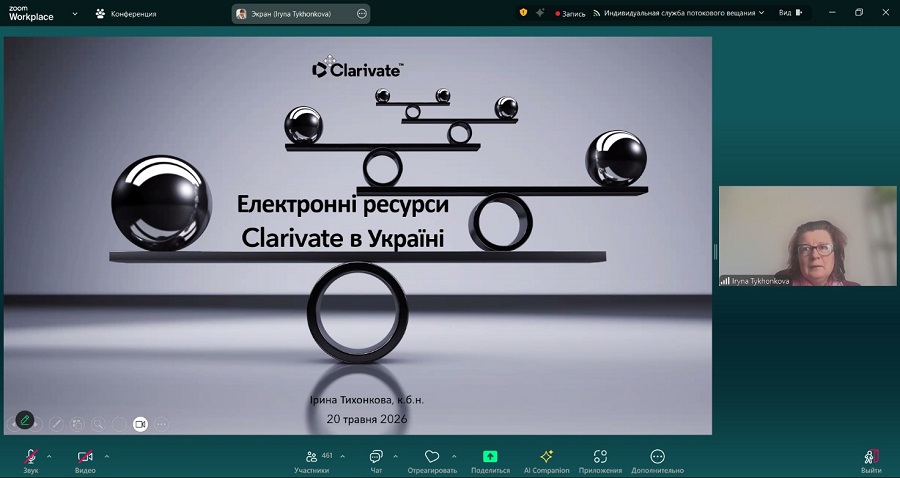Click the yellow security shield icon
The width and height of the screenshot is (900, 478).
[x=523, y=12]
